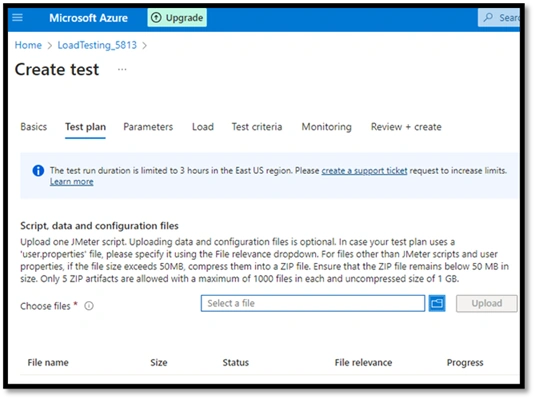Click the Size column header
The image size is (535, 399).
click(x=159, y=362)
